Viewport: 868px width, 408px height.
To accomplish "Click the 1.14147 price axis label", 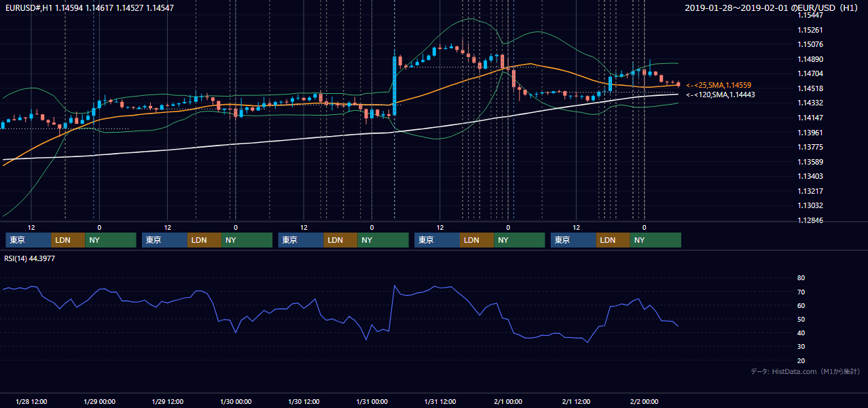I will [x=810, y=118].
